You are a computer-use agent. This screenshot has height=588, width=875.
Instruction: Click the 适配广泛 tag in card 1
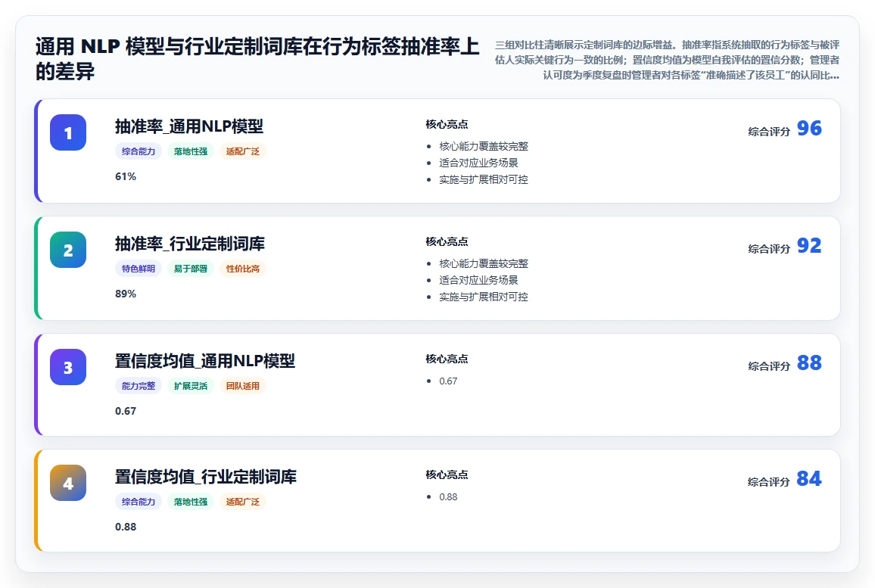tap(243, 151)
